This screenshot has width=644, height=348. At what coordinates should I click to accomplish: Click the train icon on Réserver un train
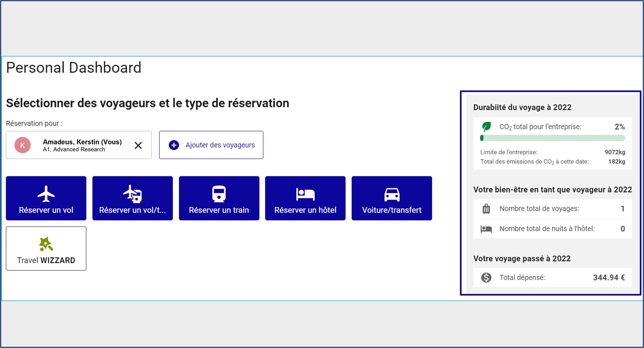pos(219,194)
